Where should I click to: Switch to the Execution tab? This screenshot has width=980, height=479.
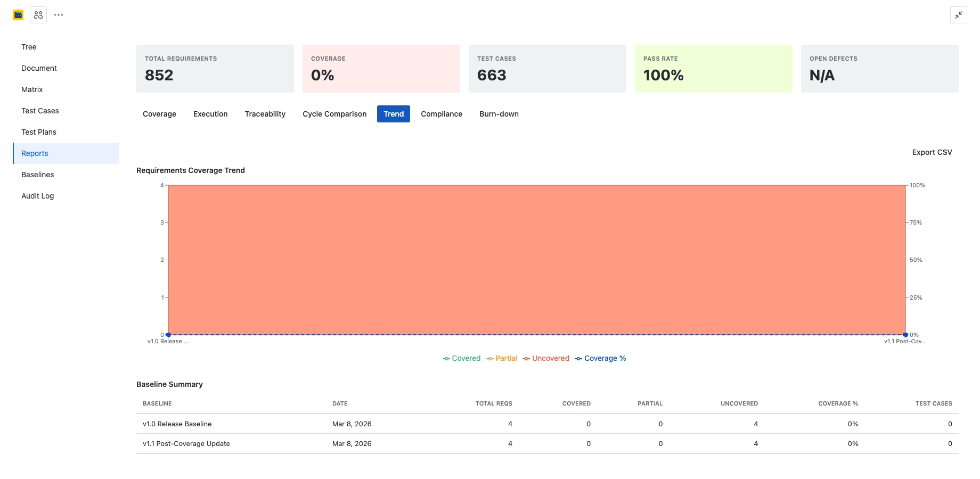point(210,114)
